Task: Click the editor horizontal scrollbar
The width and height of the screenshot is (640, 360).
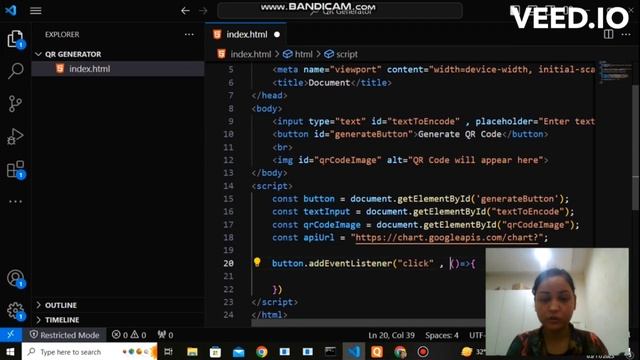Action: [367, 324]
